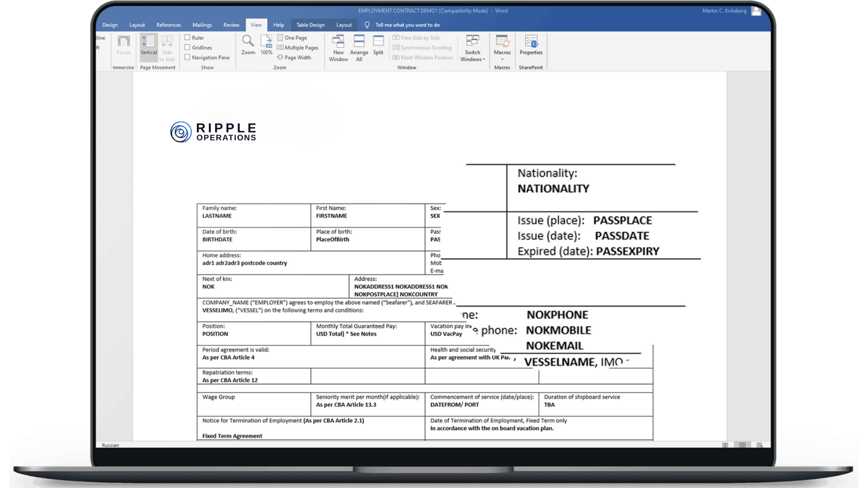
Task: Open the Help tab
Action: (278, 25)
